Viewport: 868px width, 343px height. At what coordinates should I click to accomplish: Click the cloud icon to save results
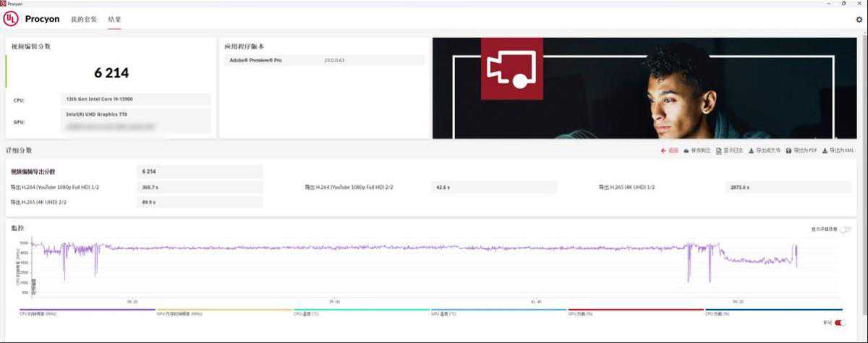click(x=686, y=151)
